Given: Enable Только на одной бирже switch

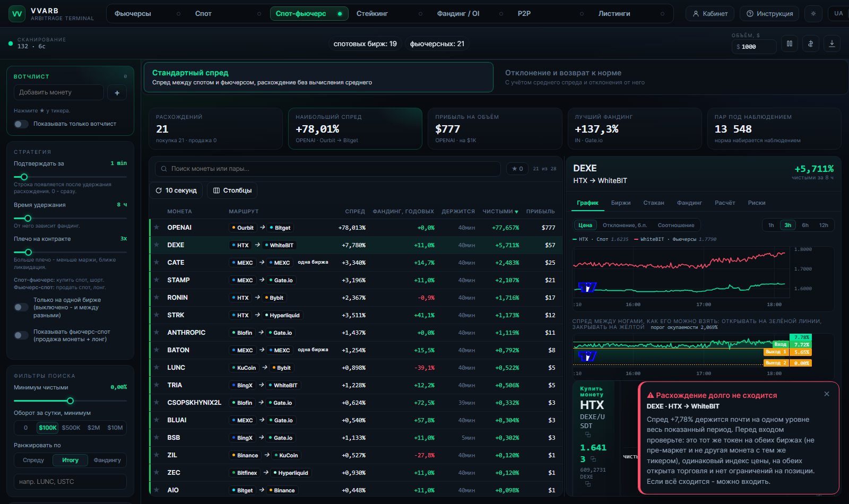Looking at the screenshot, I should [x=21, y=307].
